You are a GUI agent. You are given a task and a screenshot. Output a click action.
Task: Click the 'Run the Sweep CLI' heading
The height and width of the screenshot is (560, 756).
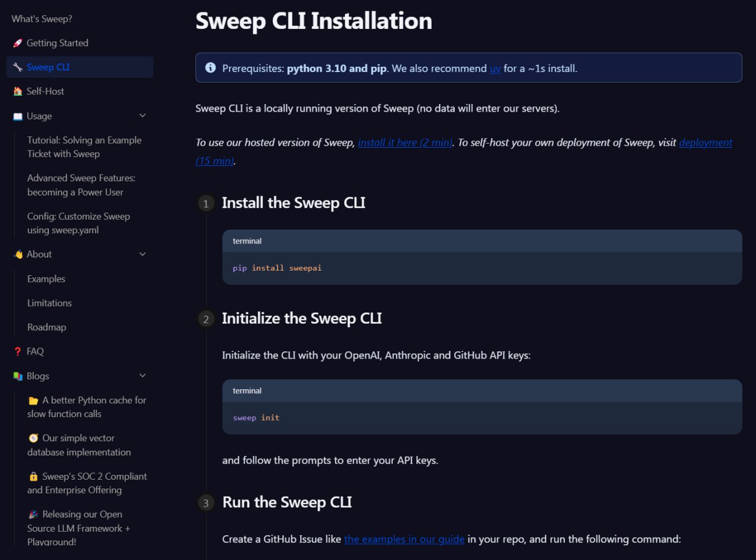tap(287, 502)
